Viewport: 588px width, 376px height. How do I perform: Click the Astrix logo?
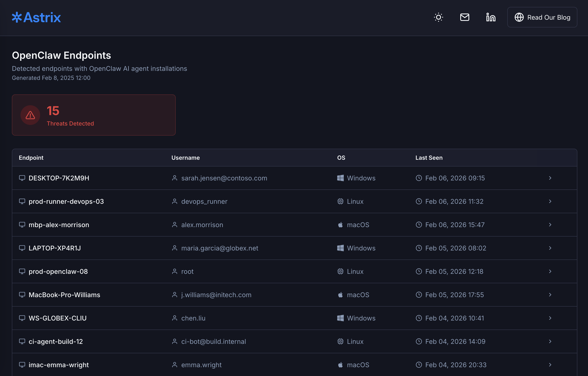(36, 17)
